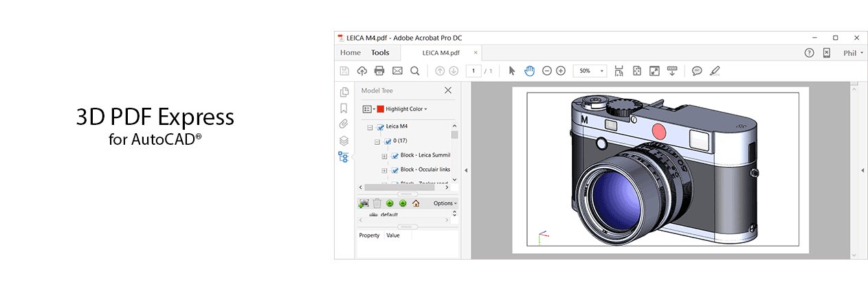
Task: Go to previous page arrow
Action: (x=441, y=71)
